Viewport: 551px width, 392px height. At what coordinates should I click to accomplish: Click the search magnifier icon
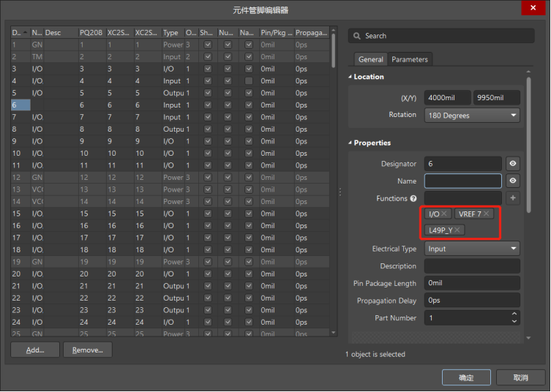click(x=356, y=36)
